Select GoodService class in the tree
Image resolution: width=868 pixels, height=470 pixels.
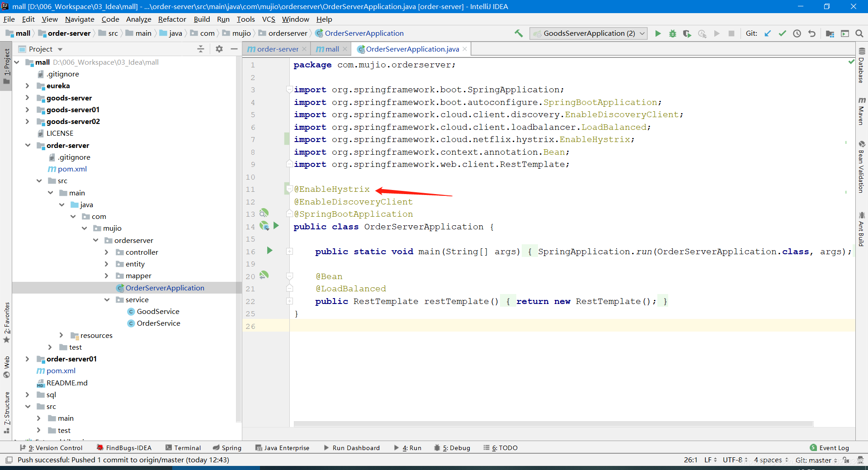point(158,311)
